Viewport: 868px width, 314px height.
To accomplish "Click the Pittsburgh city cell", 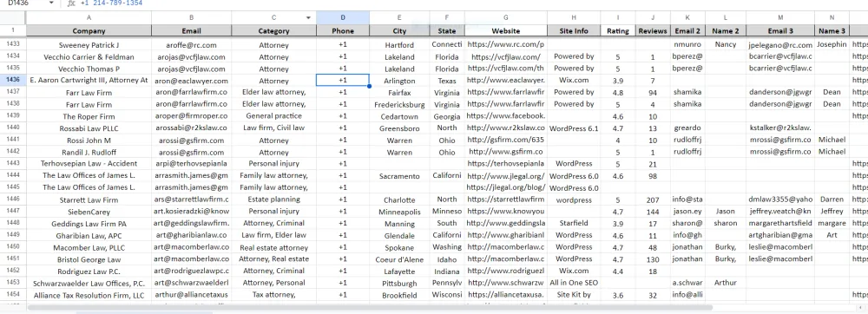I will point(399,283).
